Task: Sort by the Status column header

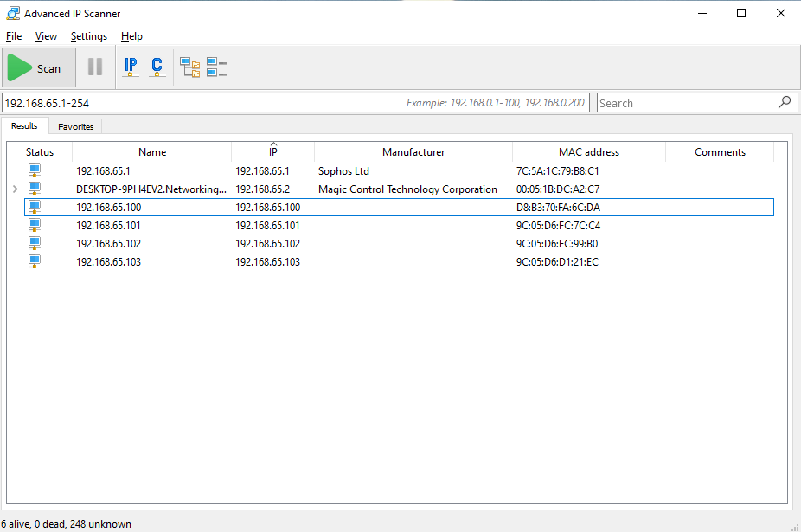Action: pyautogui.click(x=40, y=151)
